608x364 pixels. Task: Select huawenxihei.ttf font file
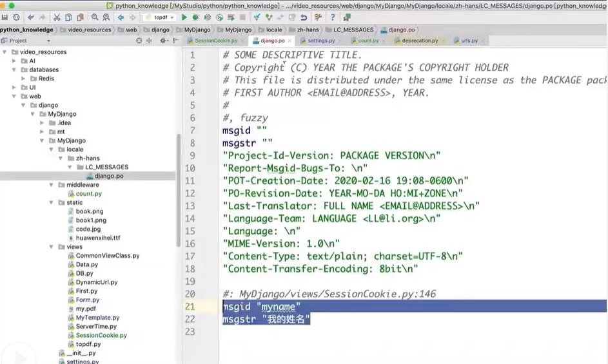tap(98, 238)
